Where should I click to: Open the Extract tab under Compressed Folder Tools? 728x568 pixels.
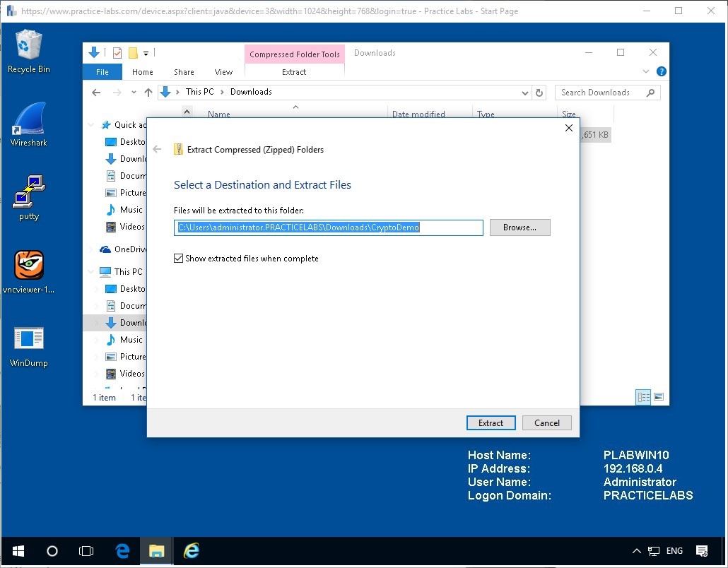tap(294, 71)
